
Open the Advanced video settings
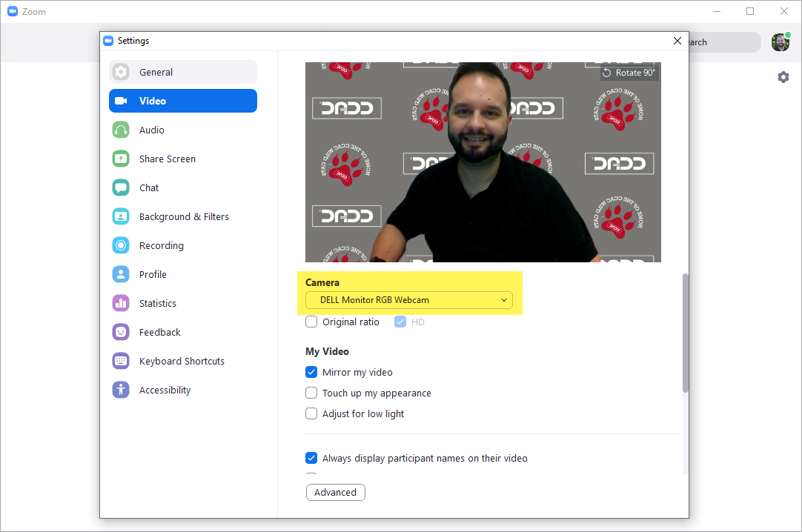(335, 492)
